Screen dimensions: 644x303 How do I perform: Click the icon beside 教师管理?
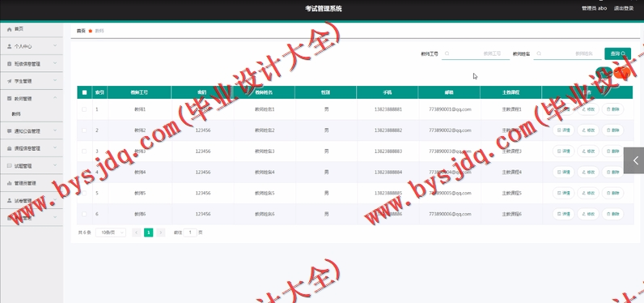[10, 99]
